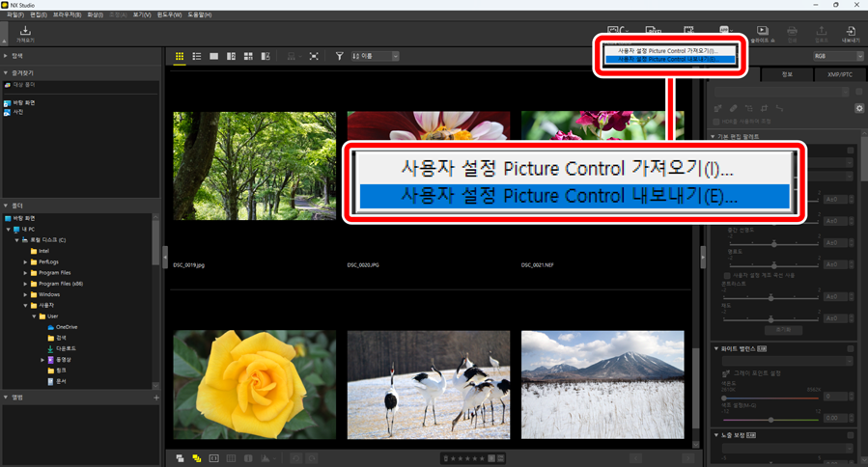Click the 내보내기 export icon in the top toolbar
The image size is (868, 467).
pos(851,34)
